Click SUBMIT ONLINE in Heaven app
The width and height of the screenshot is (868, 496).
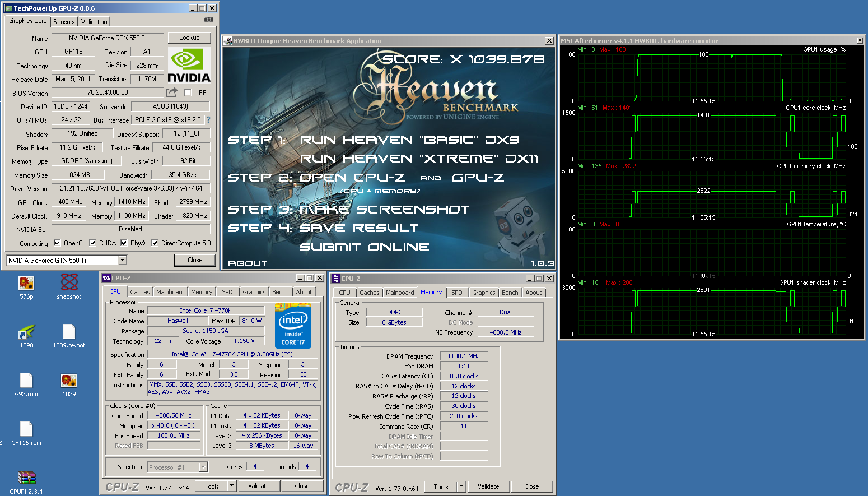click(x=365, y=247)
